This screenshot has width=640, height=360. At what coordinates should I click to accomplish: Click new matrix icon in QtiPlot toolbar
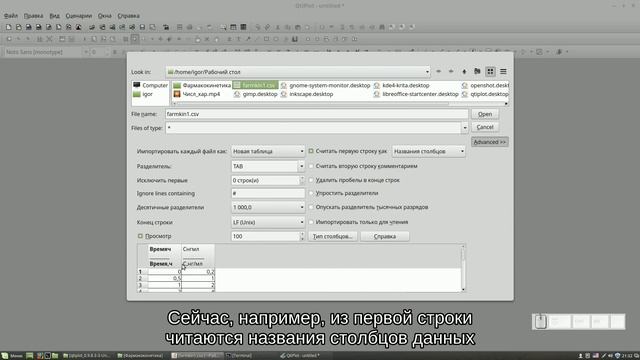39,27
